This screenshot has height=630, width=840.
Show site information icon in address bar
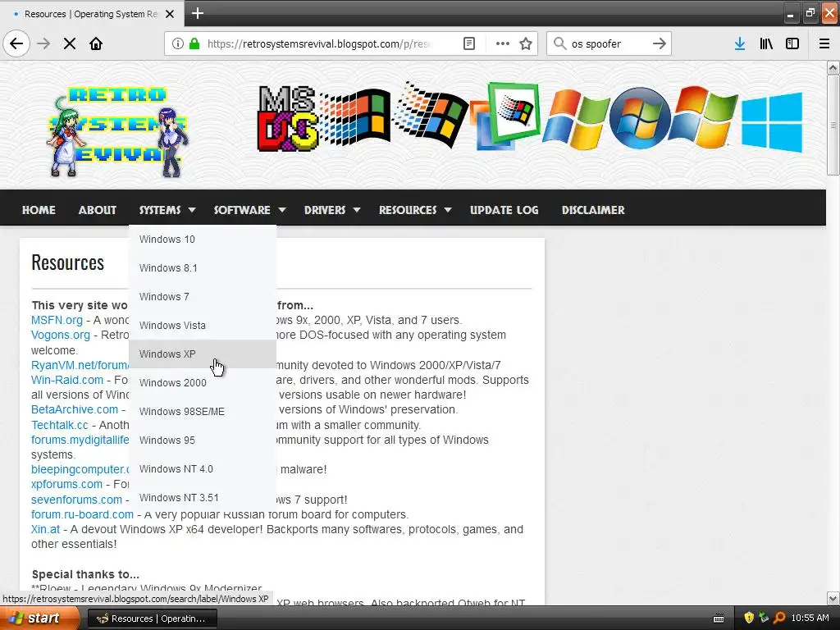(178, 43)
